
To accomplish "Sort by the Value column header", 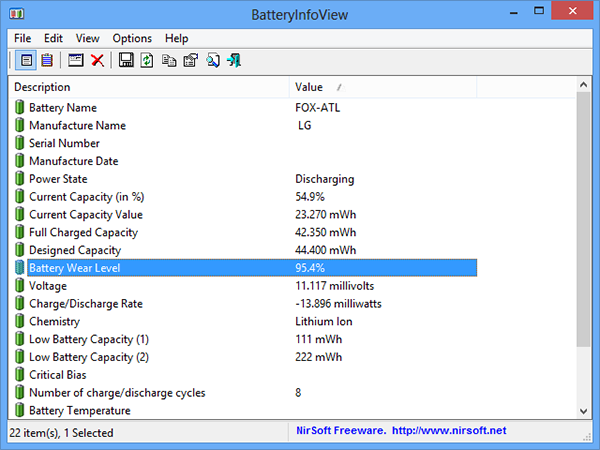I will tap(383, 87).
